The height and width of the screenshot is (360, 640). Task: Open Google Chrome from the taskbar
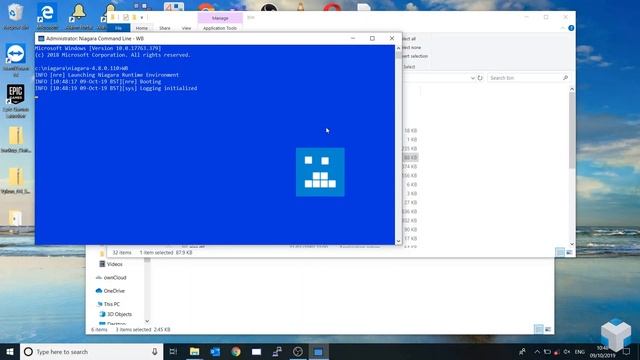[x=236, y=351]
